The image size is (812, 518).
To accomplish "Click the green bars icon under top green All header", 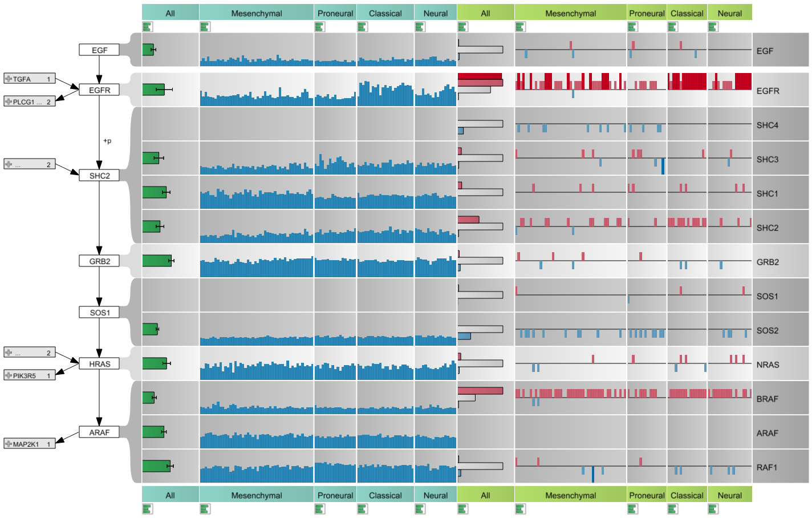I will (x=462, y=26).
